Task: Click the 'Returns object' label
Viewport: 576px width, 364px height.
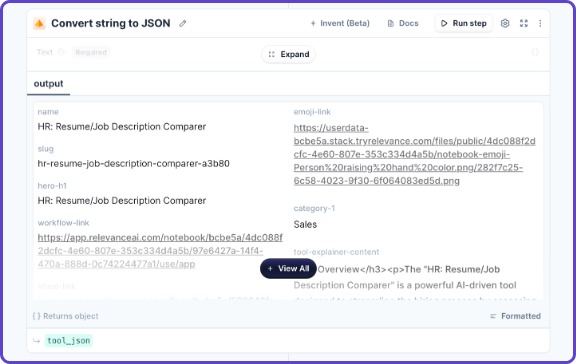Action: click(65, 316)
